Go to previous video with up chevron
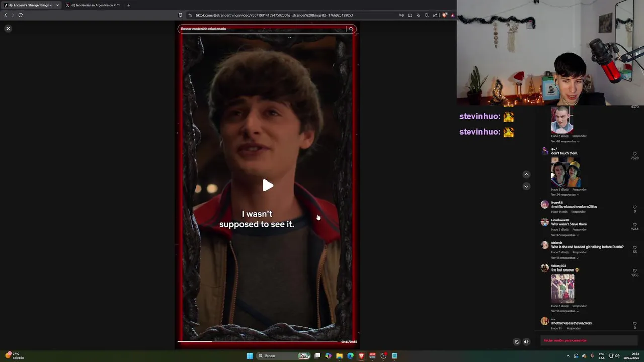Screen dimensions: 644x362 click(x=526, y=174)
